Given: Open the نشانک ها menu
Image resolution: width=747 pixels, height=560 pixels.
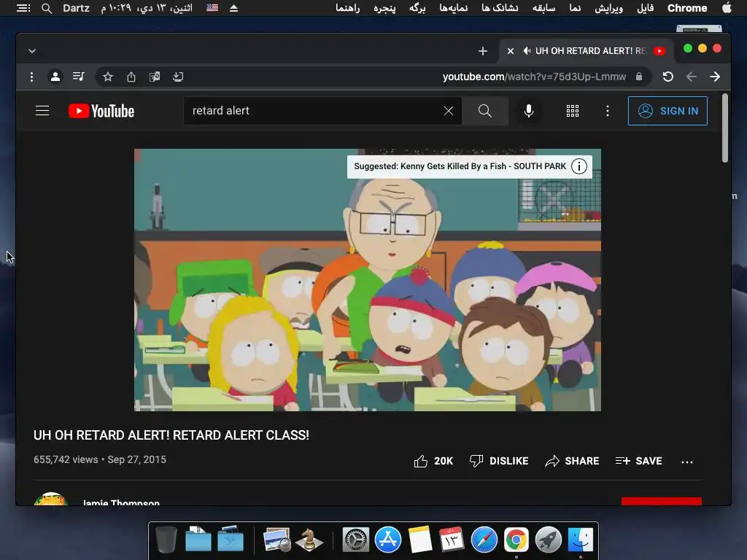Looking at the screenshot, I should click(x=500, y=8).
